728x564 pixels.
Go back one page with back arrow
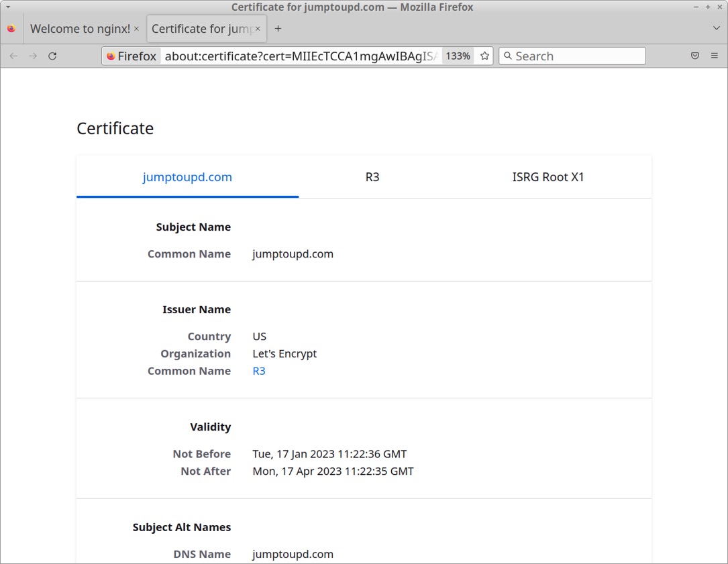13,56
